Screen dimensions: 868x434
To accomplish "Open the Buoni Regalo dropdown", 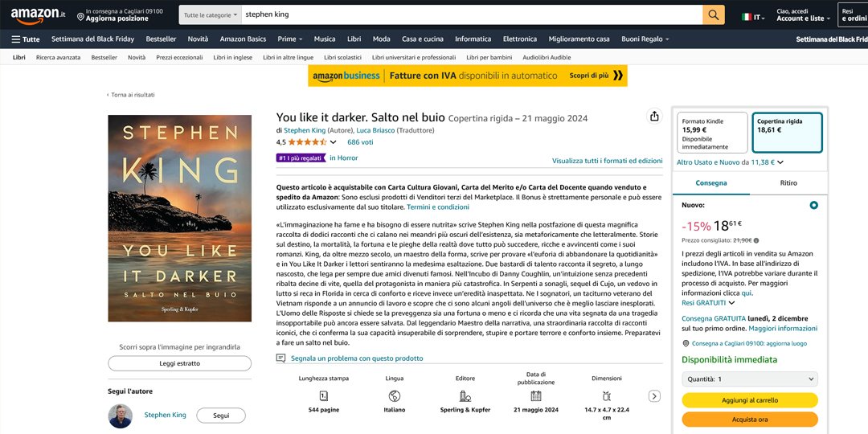I will pos(645,39).
